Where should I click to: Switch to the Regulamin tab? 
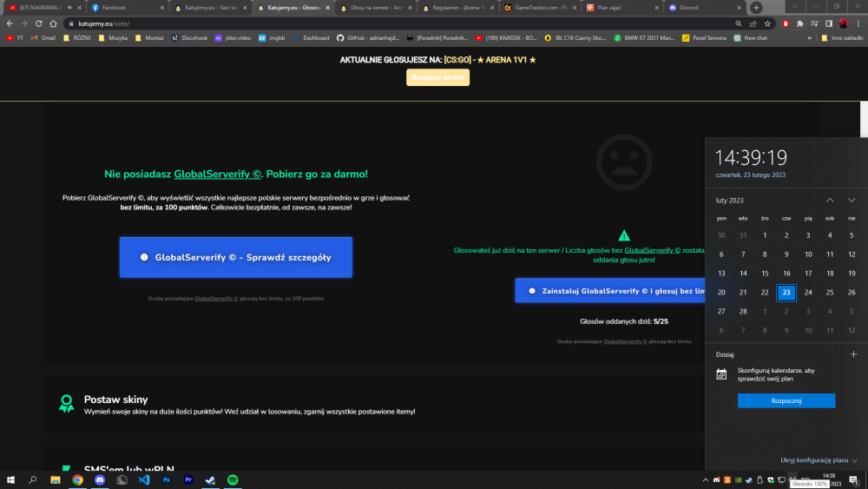pos(457,8)
